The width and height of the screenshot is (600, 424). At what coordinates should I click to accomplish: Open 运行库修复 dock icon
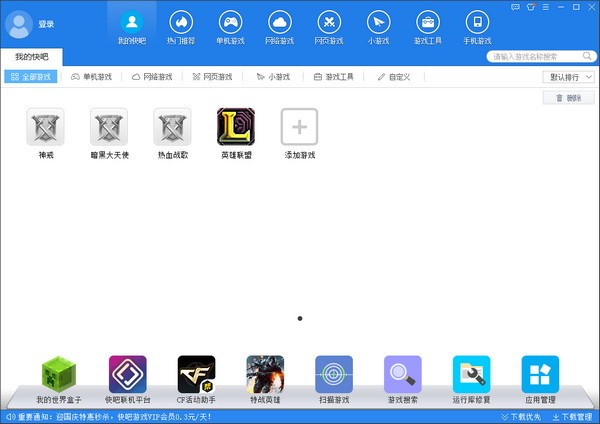click(471, 374)
